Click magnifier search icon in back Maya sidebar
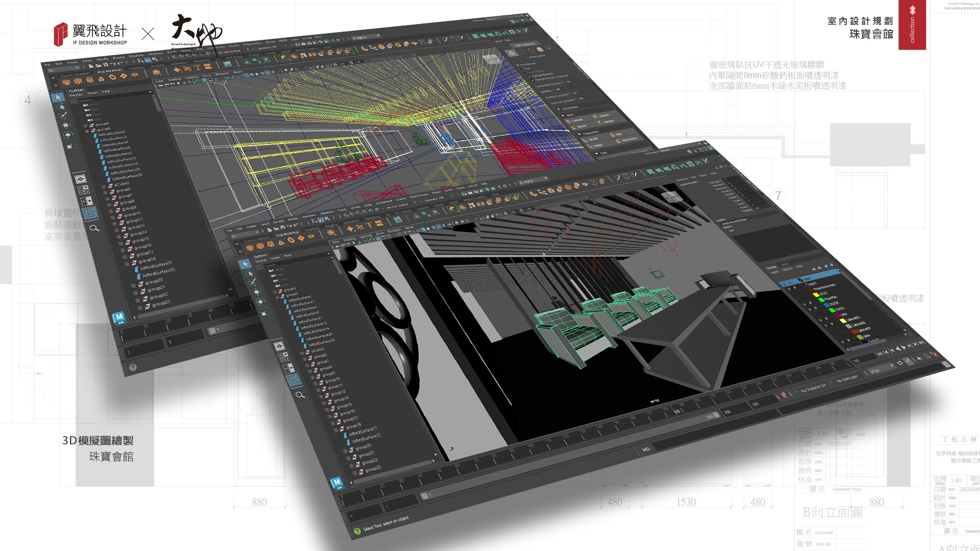The image size is (980, 551). (x=94, y=228)
